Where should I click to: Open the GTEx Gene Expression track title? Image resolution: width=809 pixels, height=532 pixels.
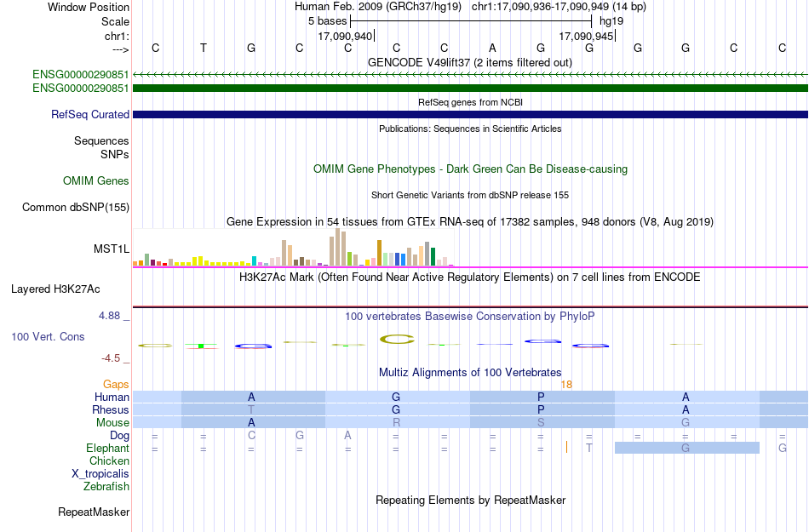[470, 221]
